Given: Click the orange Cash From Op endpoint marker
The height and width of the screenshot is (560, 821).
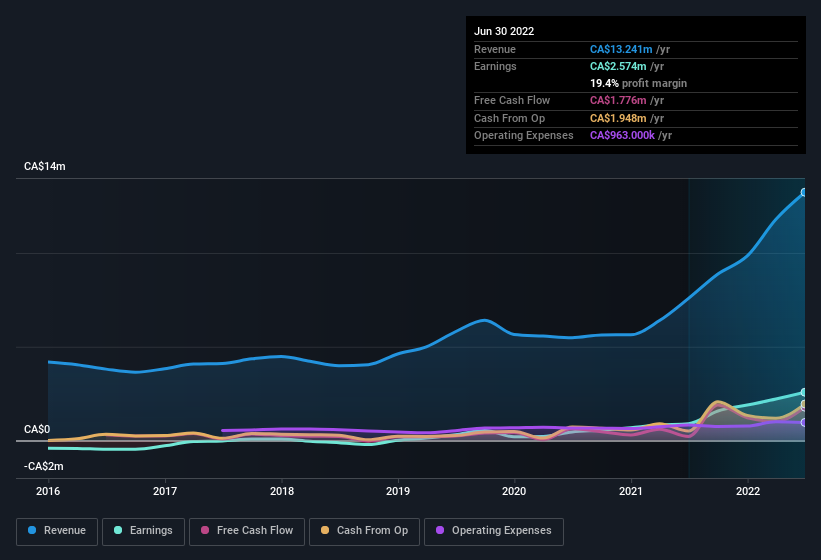Looking at the screenshot, I should coord(804,405).
